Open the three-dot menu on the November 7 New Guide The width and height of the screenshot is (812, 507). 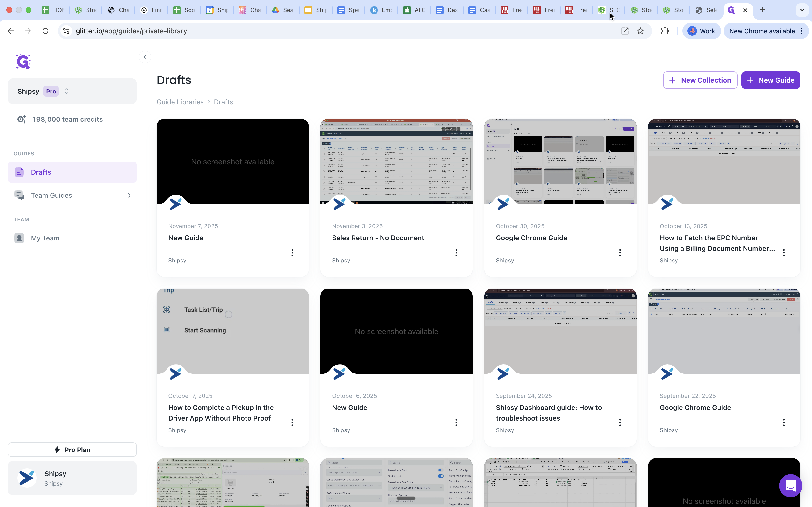pos(292,253)
